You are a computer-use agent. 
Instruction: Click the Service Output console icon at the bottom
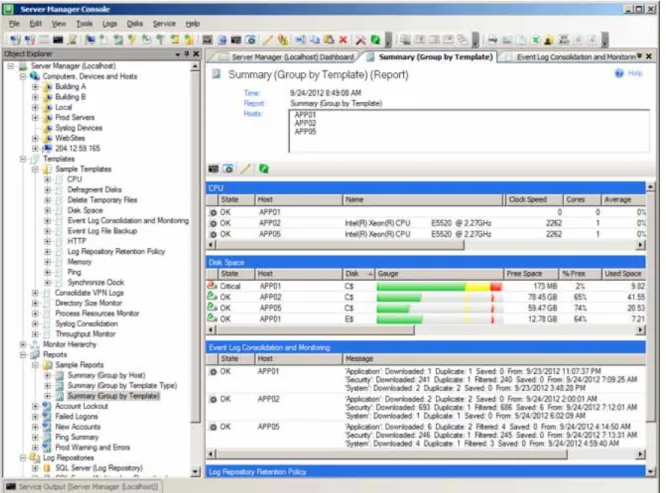coord(11,487)
